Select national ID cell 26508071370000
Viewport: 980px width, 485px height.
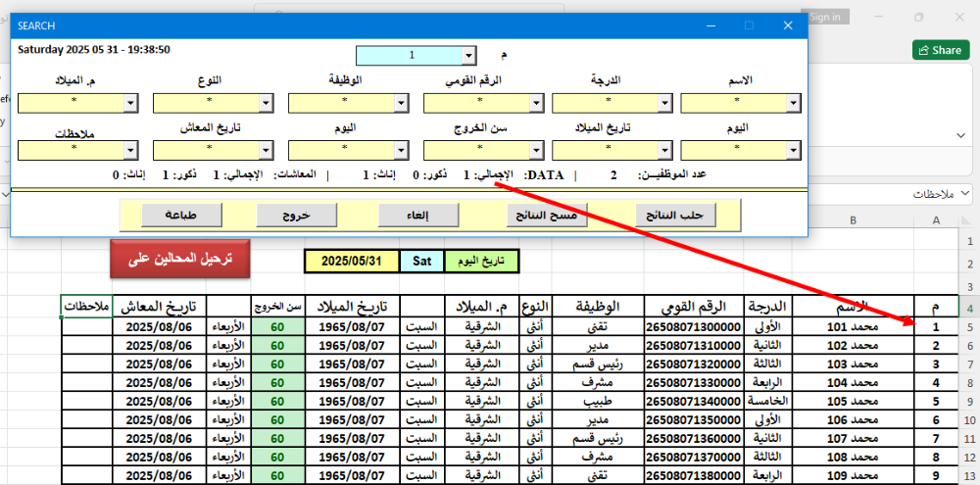tap(694, 455)
